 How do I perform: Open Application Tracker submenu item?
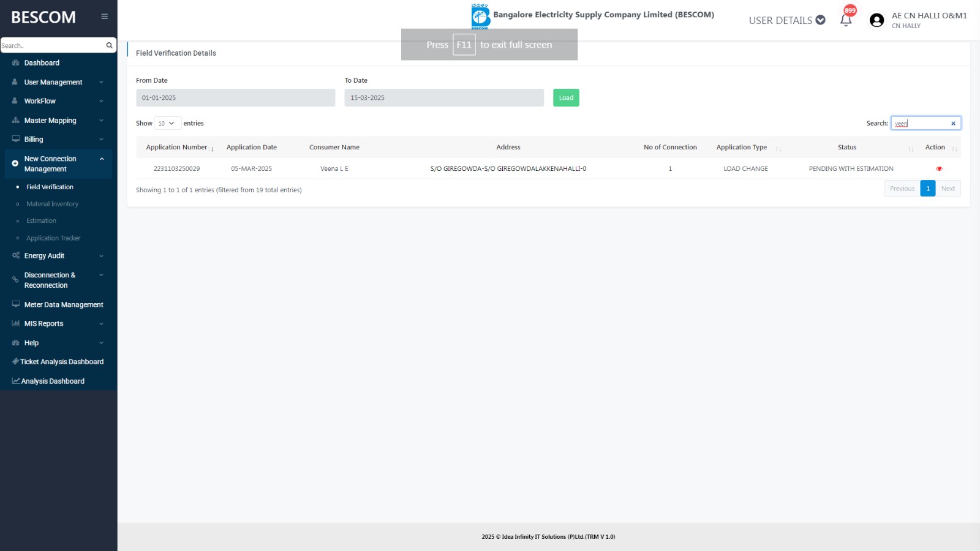click(x=53, y=238)
